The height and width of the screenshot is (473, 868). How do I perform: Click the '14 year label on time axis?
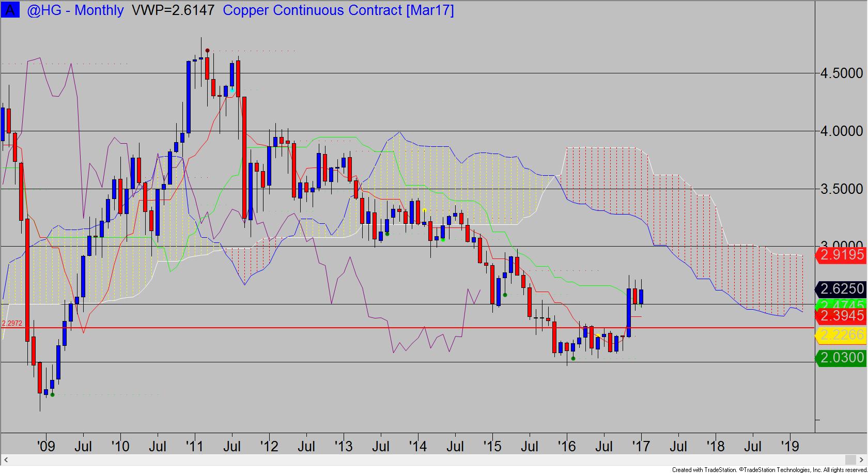417,446
